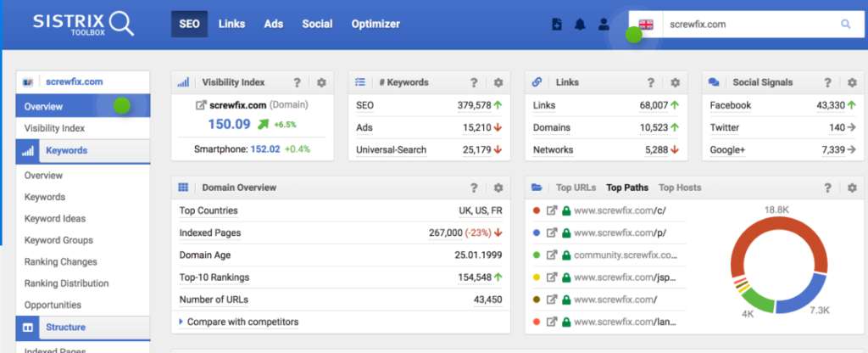This screenshot has width=868, height=353.
Task: Open external link icon for www.screwfix.com/c/
Action: pos(551,210)
